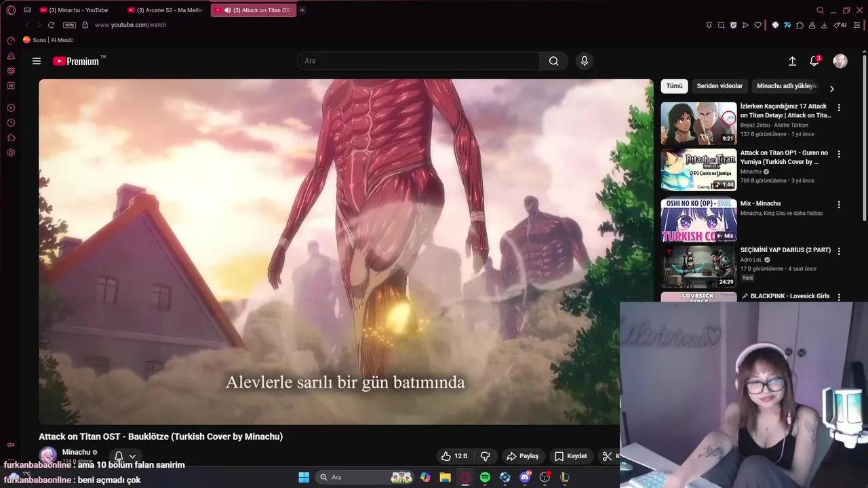Show more filter chips with right arrow

(832, 89)
